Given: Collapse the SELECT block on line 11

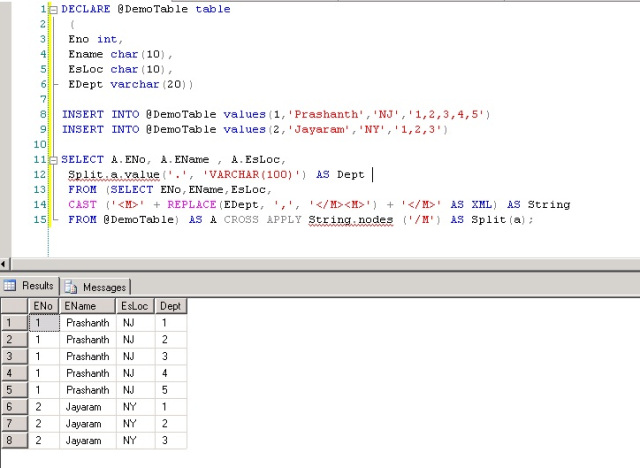Looking at the screenshot, I should [53, 160].
